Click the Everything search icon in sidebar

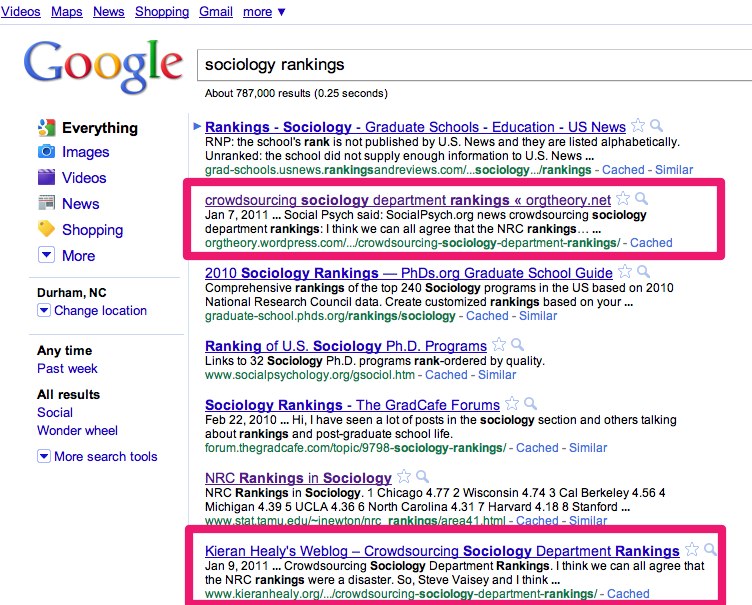click(x=47, y=128)
